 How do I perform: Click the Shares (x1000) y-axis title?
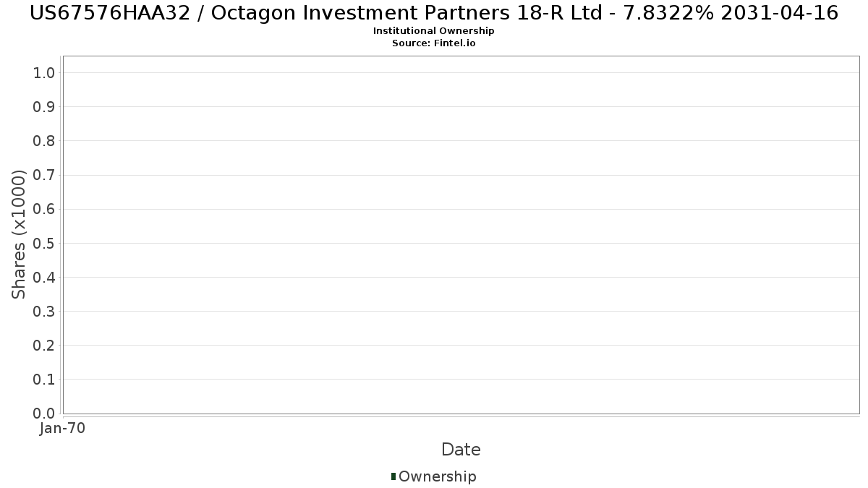pyautogui.click(x=19, y=234)
